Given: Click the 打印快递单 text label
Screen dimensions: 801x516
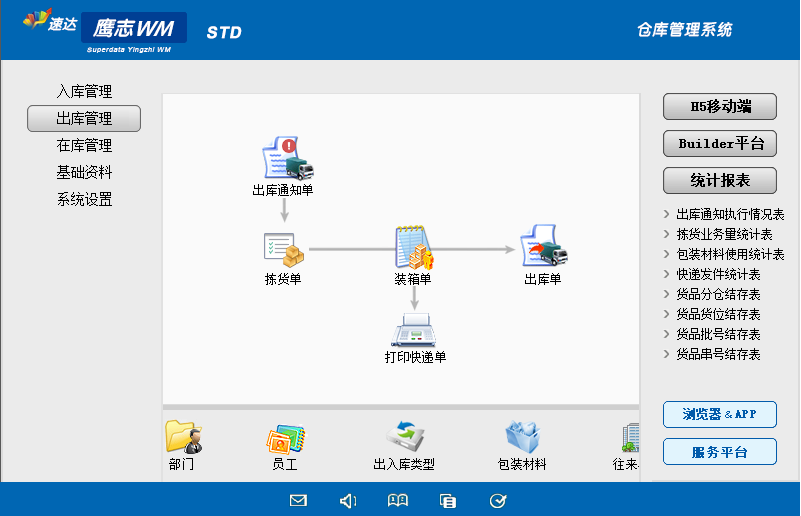Looking at the screenshot, I should (x=415, y=357).
